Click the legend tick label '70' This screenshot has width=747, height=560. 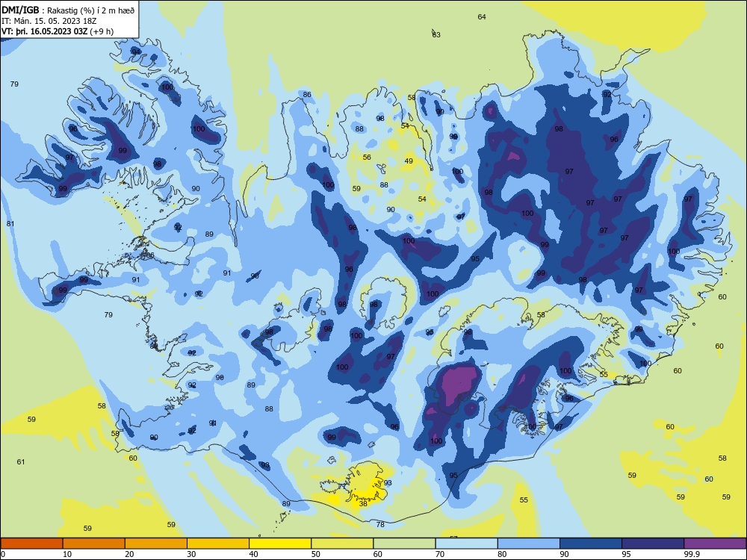(x=440, y=554)
